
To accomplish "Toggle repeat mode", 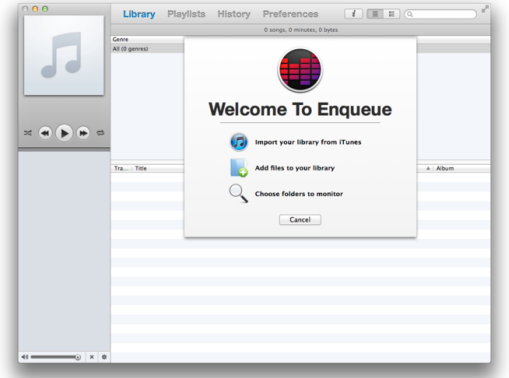I will [x=100, y=133].
